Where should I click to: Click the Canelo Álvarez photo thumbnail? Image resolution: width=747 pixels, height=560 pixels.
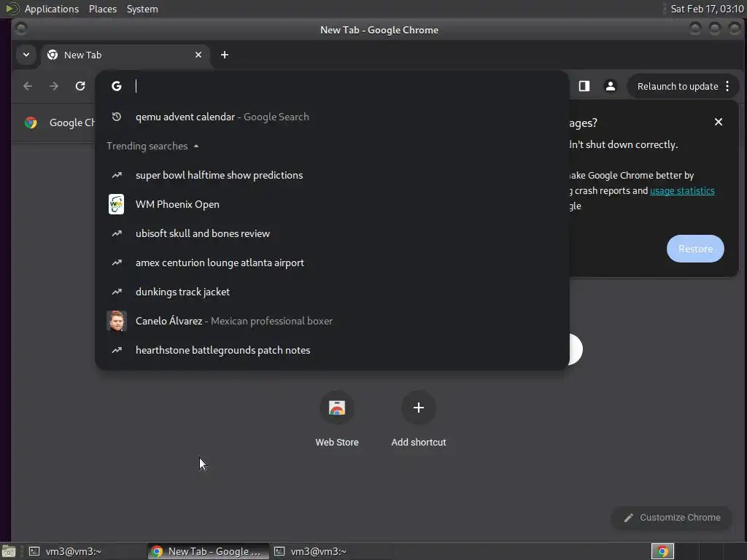117,321
